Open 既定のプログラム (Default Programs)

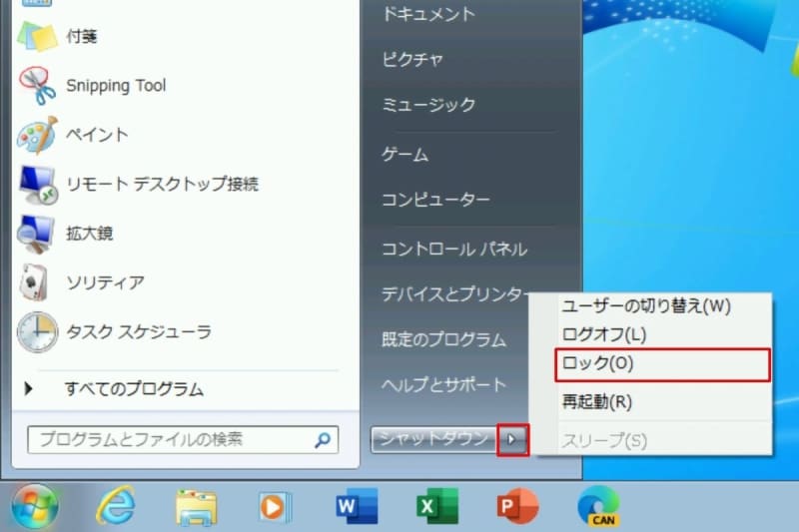point(443,339)
